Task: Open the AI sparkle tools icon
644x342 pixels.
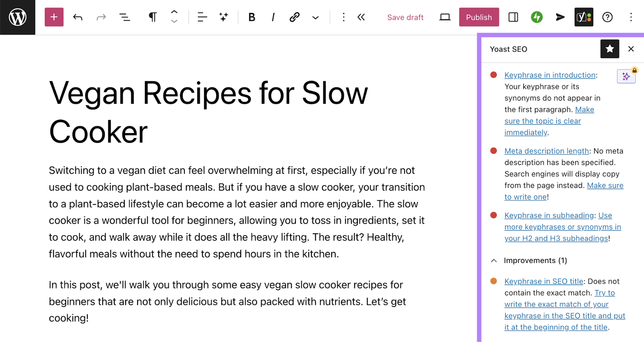Action: tap(224, 17)
